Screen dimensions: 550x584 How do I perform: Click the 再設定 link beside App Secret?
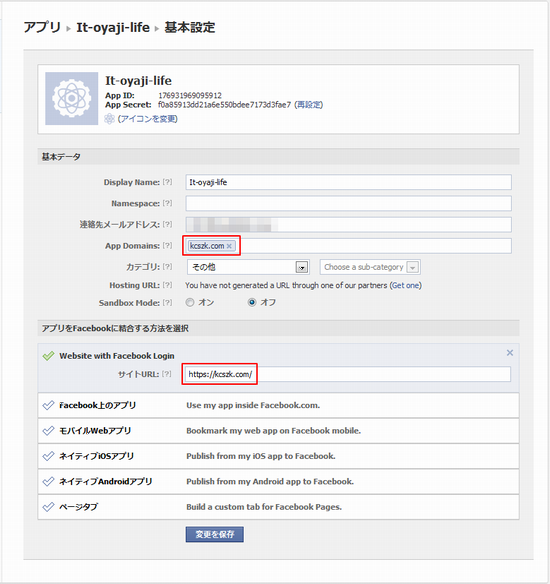tap(309, 105)
